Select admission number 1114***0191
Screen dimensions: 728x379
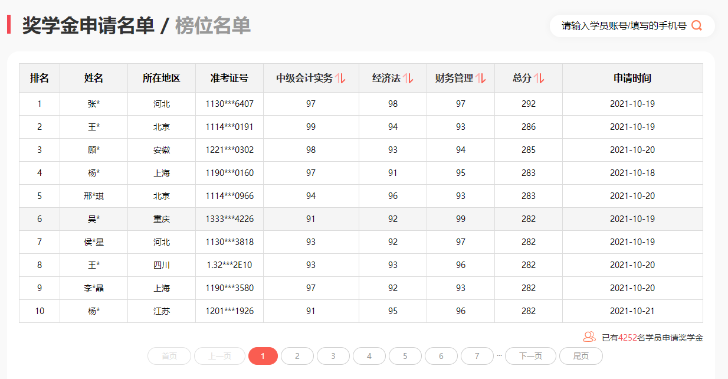229,127
